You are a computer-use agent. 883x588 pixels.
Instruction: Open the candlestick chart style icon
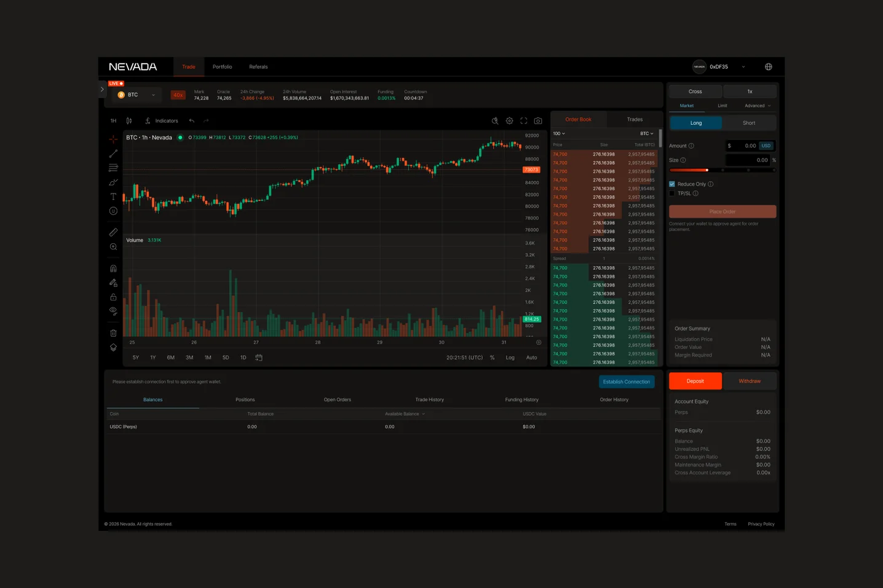(129, 121)
